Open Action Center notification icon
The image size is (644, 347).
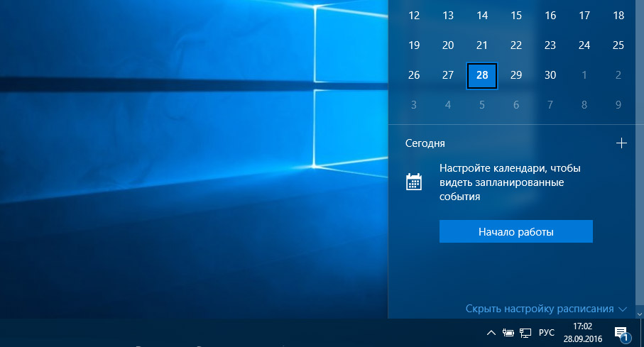pyautogui.click(x=622, y=334)
